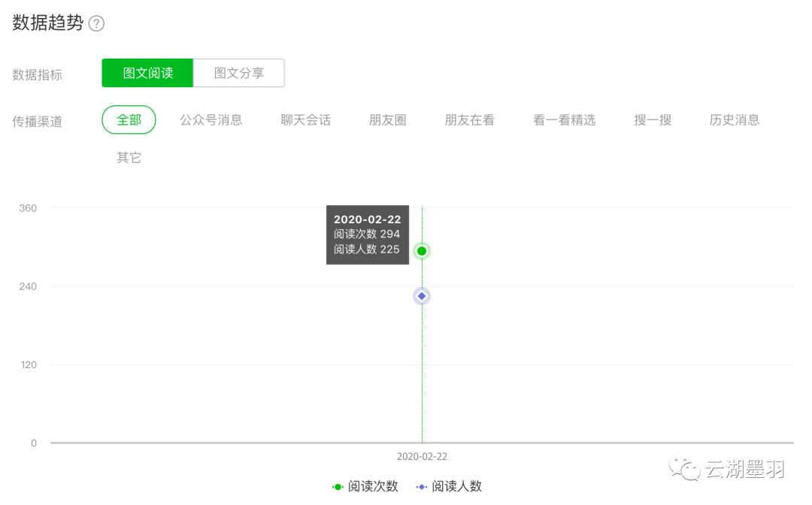Choose the 聊天会话 channel
Image resolution: width=812 pixels, height=505 pixels.
[x=304, y=119]
